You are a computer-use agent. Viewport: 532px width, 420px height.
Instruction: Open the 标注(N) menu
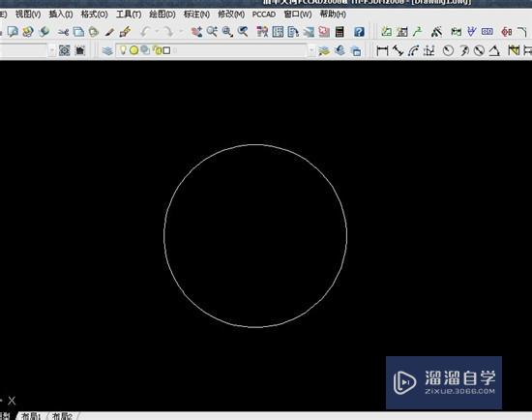click(196, 15)
